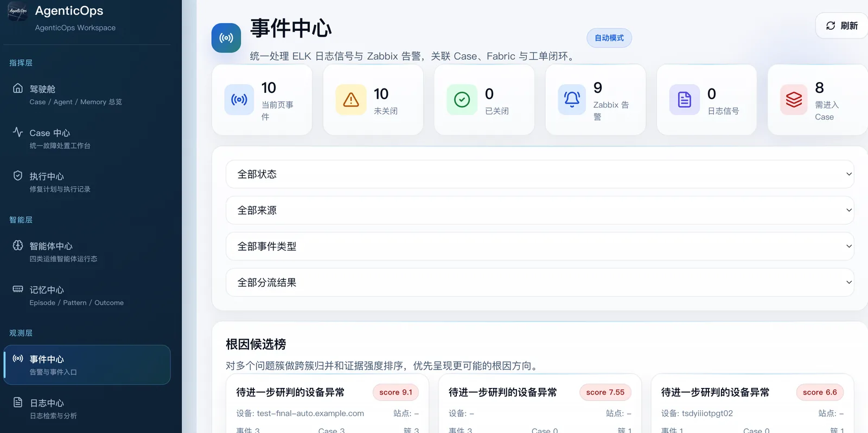The height and width of the screenshot is (433, 868).
Task: Click the AgenticOps Workspace subtitle
Action: pos(75,28)
